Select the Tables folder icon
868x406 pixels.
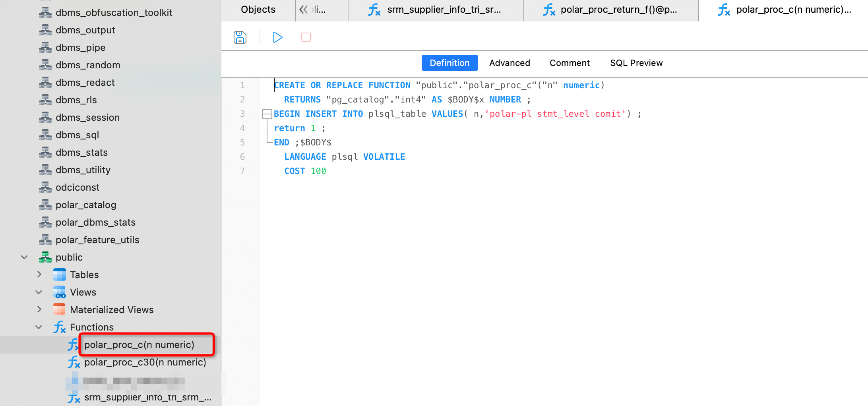tap(60, 275)
